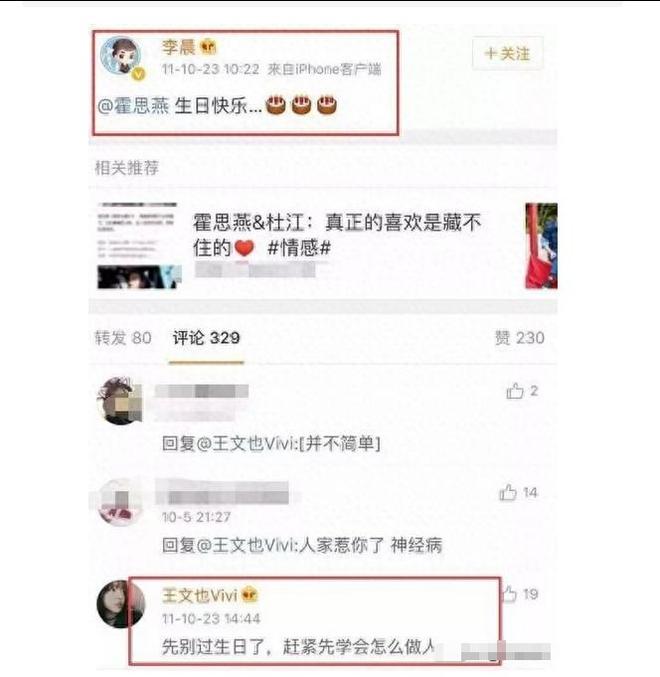660x677 pixels.
Task: Open 李晨's profile avatar
Action: click(121, 56)
